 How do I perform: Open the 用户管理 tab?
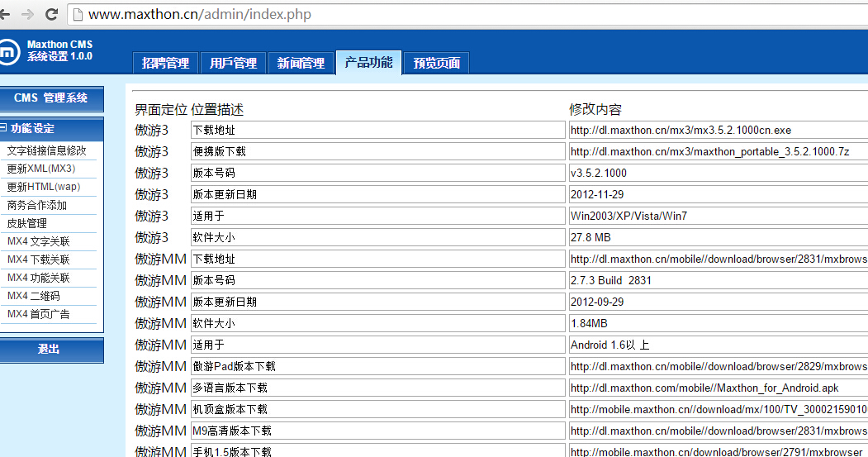click(x=233, y=63)
